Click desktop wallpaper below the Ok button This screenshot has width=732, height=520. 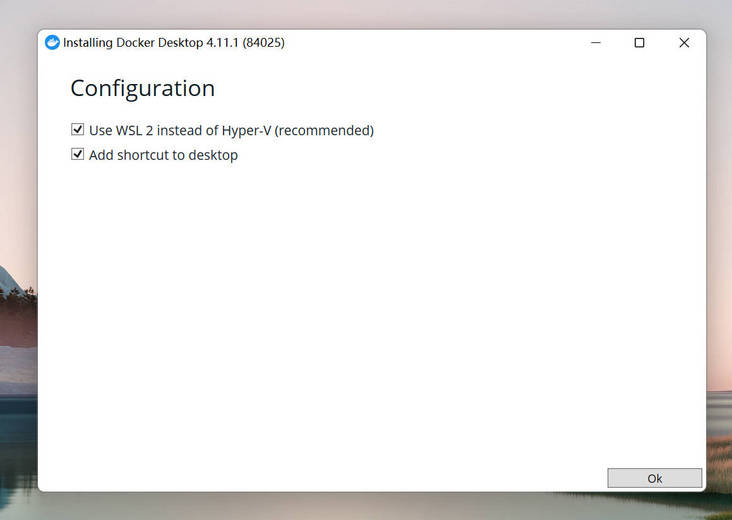[x=655, y=505]
